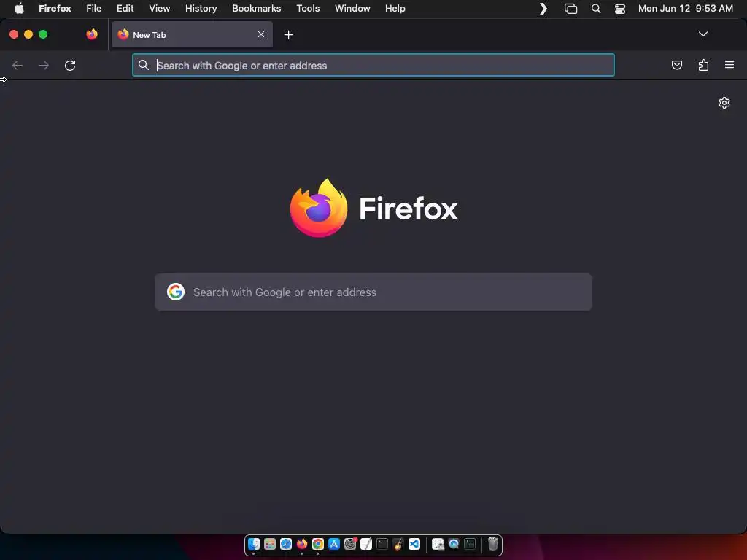Click the menu bar chevron icon
Viewport: 747px width, 560px height.
(x=543, y=9)
